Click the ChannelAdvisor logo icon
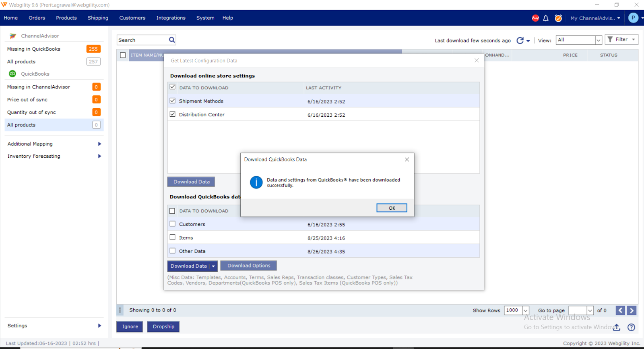 tap(13, 36)
